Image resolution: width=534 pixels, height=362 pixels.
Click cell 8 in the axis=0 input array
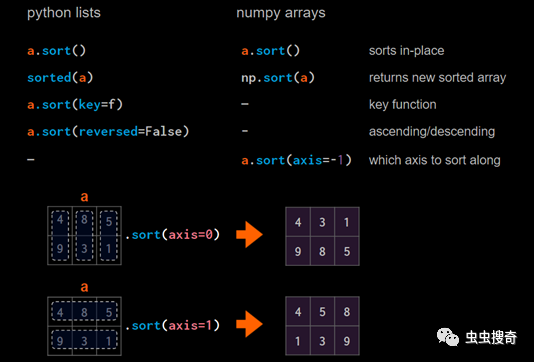[x=84, y=221]
